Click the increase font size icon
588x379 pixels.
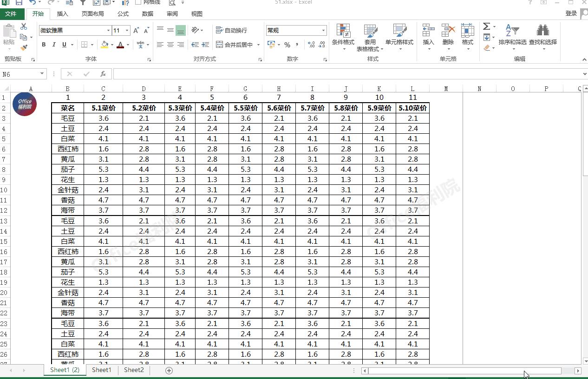coord(136,31)
